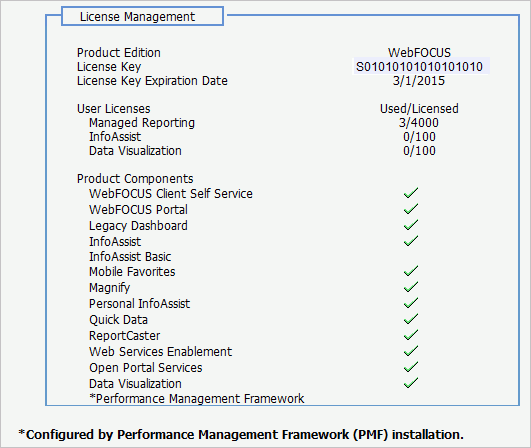Select the Mobile Favorites label

132,272
